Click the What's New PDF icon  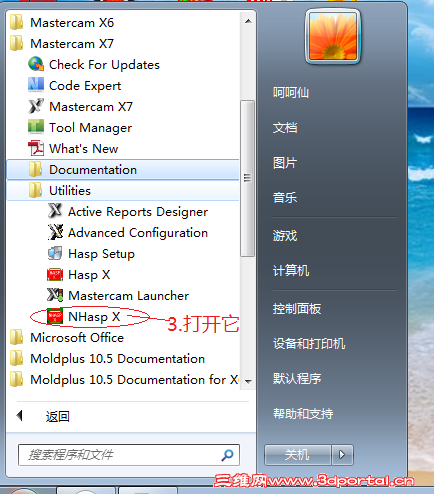36,148
